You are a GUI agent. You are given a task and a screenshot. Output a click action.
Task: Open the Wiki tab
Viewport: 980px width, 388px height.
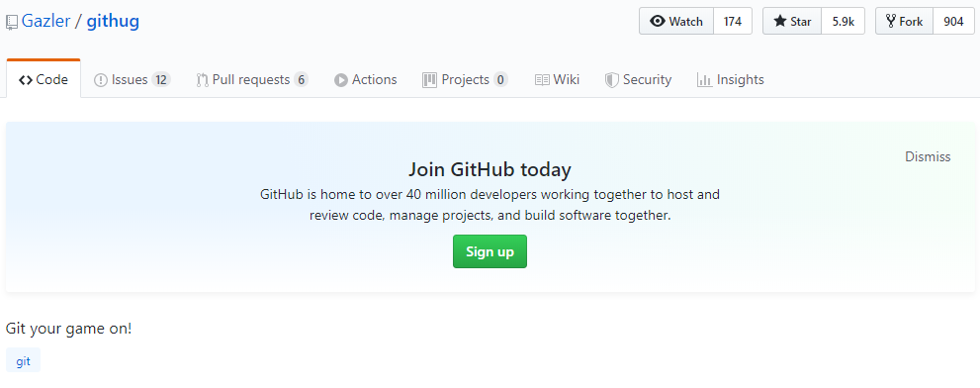tap(558, 79)
